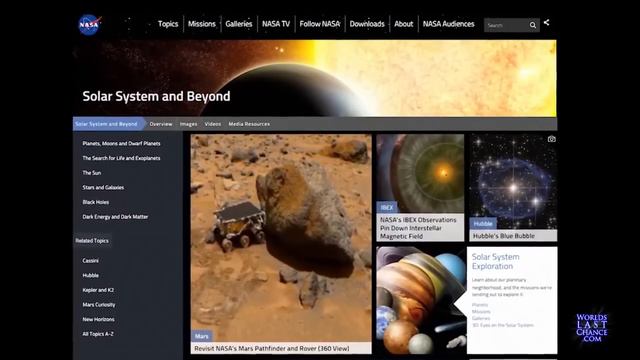The image size is (640, 360).
Task: Open The Search for Life and Exoplanets
Action: [121, 158]
